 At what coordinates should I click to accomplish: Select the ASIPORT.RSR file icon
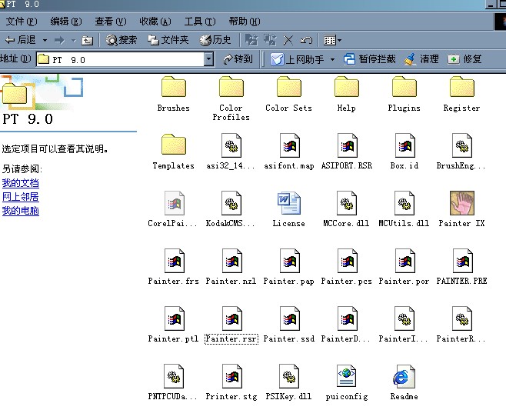[348, 145]
